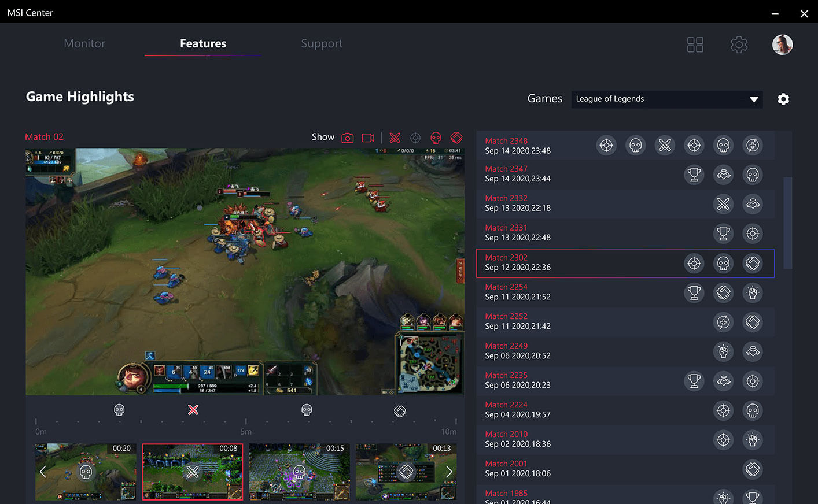This screenshot has width=818, height=504.
Task: Open Match 2249 from Sep 06
Action: 518,351
